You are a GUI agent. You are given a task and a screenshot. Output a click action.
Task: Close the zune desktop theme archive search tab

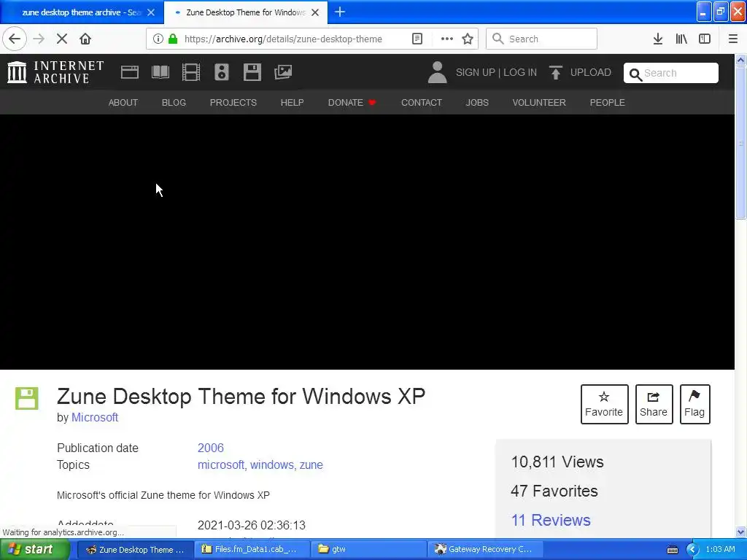point(151,12)
